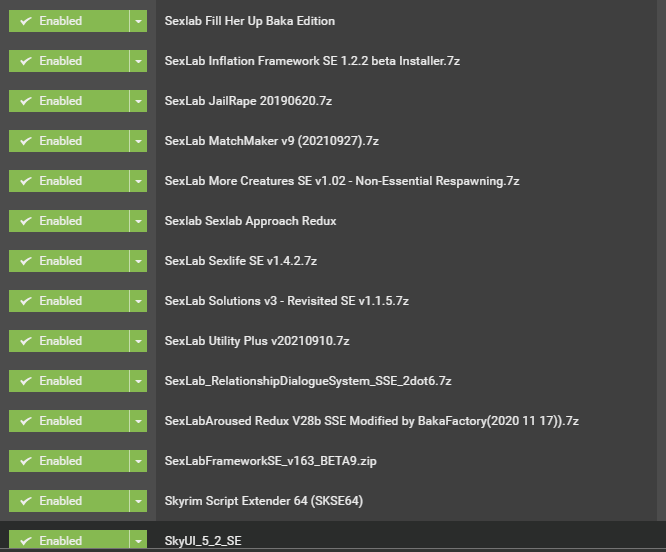Click Enabled button for SexLab Solutions v3
The width and height of the screenshot is (666, 552).
click(69, 301)
